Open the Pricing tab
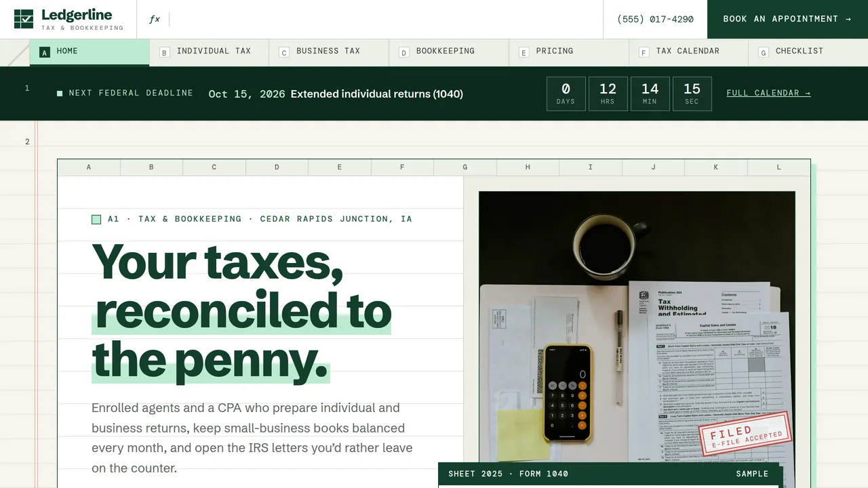Viewport: 868px width, 488px height. [569, 52]
